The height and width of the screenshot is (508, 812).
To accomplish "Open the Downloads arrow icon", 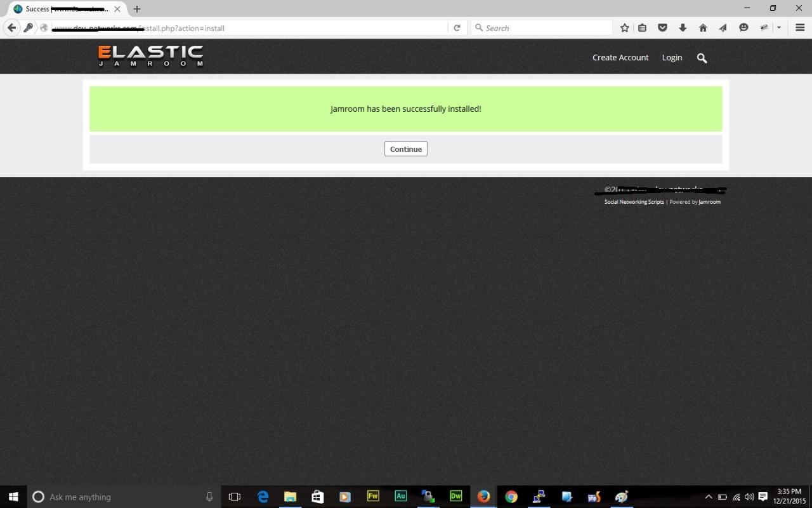I will [683, 28].
